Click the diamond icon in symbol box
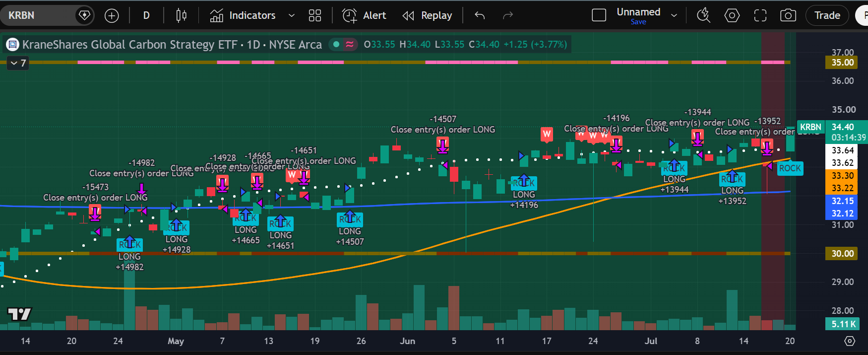Viewport: 868px width, 355px height. click(x=85, y=15)
